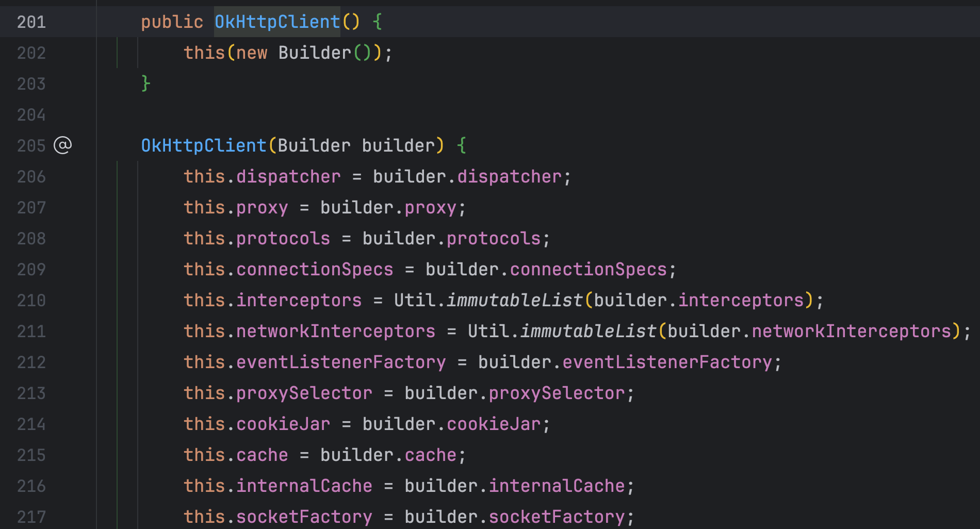Click 'this.dispatcher' field on line 206

[x=262, y=176]
